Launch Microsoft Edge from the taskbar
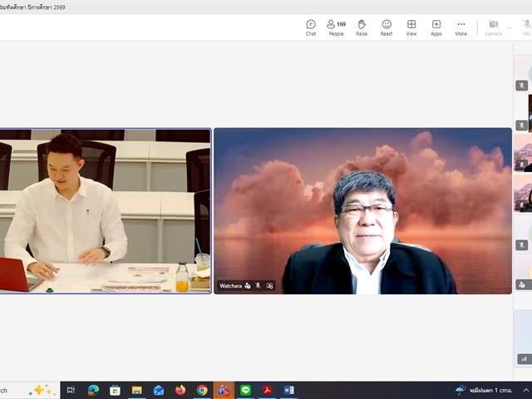The height and width of the screenshot is (399, 532). click(93, 390)
